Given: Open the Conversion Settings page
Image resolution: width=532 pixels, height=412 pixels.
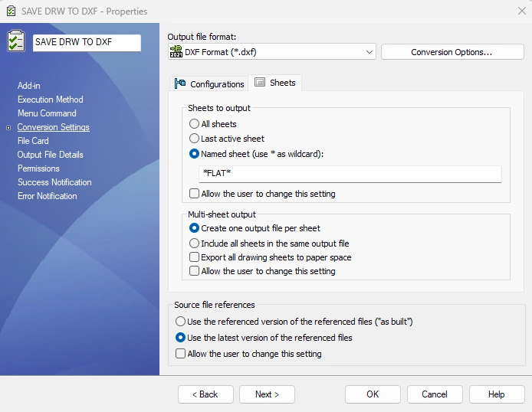Looking at the screenshot, I should [x=53, y=127].
